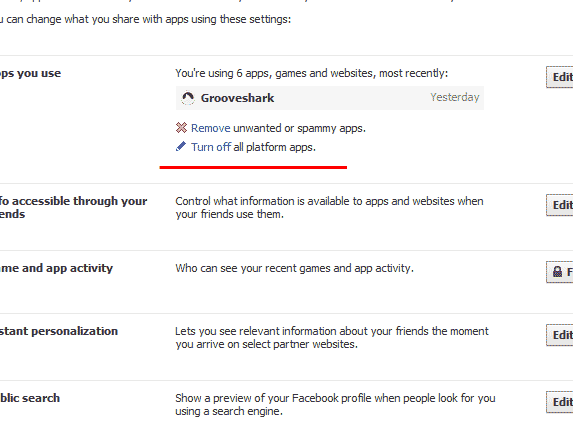The height and width of the screenshot is (443, 573).
Task: Select the Game and app activity heading
Action: [x=56, y=268]
